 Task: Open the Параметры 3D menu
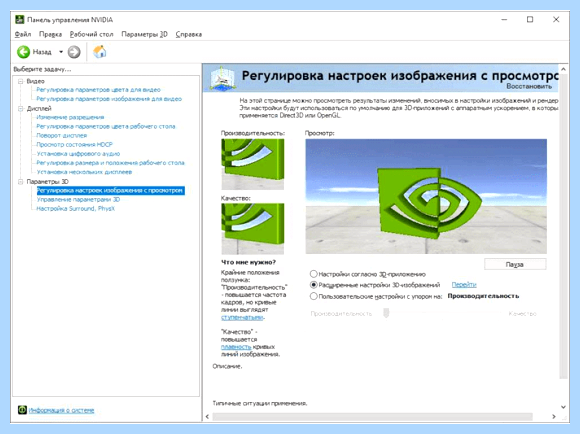click(144, 34)
